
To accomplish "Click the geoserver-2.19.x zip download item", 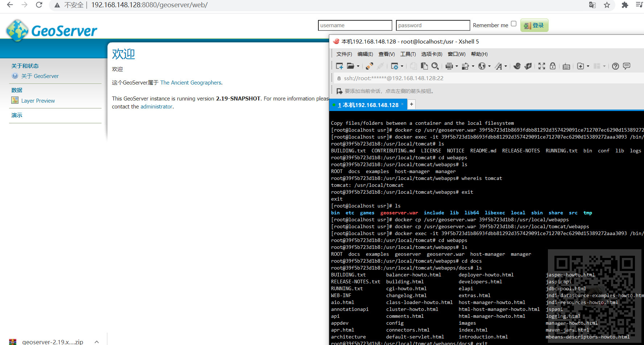I will (53, 342).
